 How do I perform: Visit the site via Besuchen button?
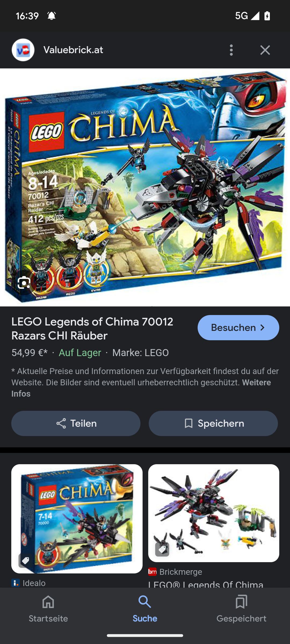(x=238, y=328)
